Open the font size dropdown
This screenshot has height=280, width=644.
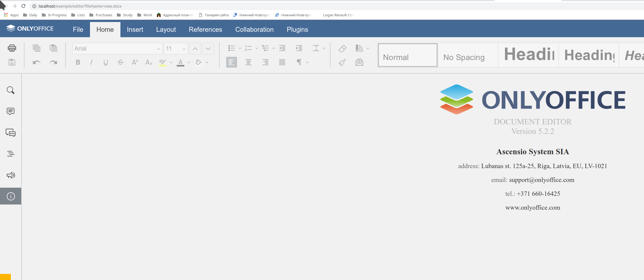(x=184, y=49)
